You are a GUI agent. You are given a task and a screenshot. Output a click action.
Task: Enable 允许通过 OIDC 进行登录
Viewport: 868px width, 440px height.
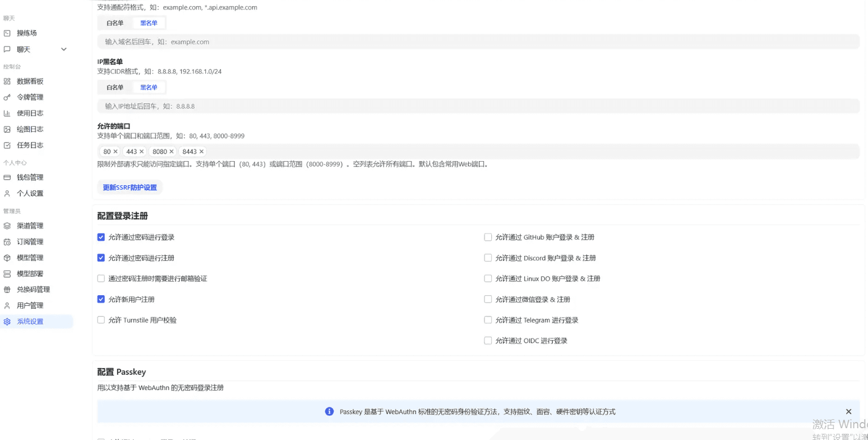point(488,341)
